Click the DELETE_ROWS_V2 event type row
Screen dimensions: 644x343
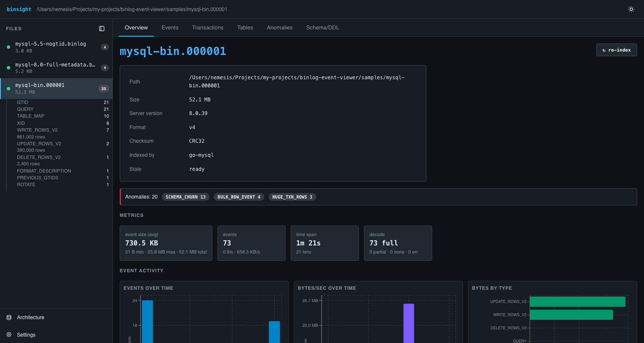[x=63, y=157]
